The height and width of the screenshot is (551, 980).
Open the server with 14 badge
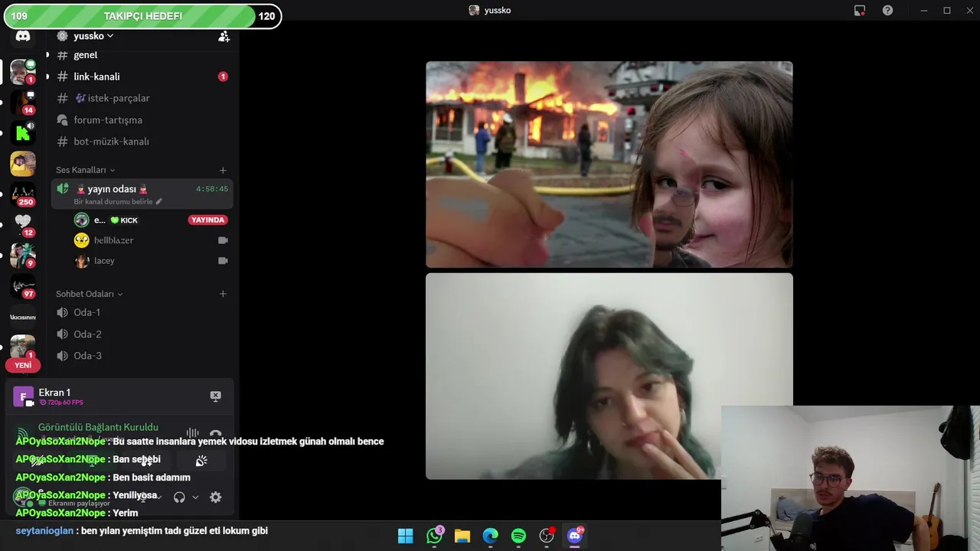point(23,103)
